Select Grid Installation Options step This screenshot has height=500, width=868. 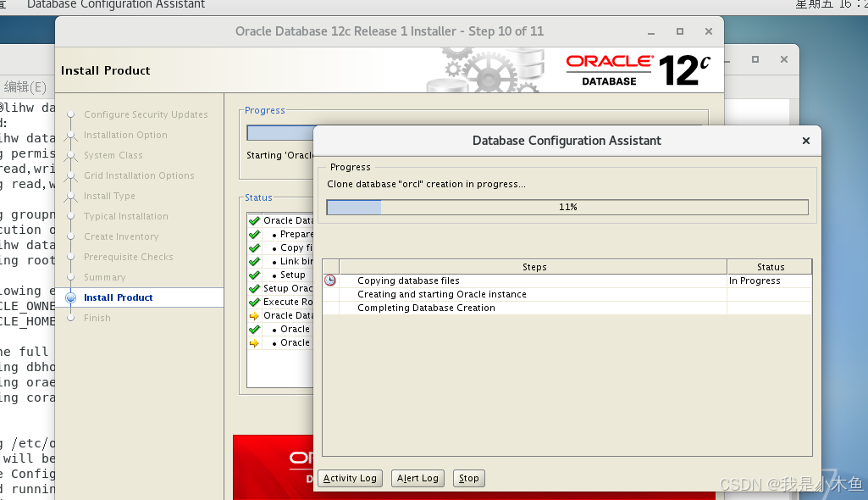pos(139,175)
